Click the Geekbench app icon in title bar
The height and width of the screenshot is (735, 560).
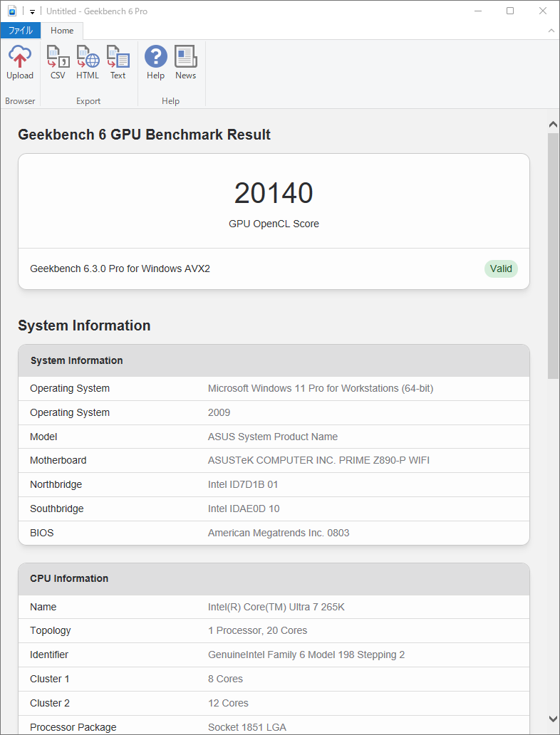11,11
